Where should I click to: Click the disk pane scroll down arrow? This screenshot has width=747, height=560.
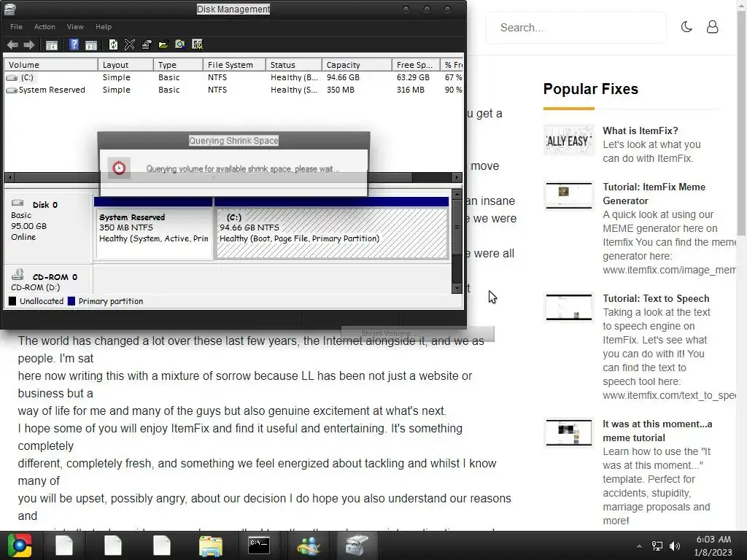[457, 288]
